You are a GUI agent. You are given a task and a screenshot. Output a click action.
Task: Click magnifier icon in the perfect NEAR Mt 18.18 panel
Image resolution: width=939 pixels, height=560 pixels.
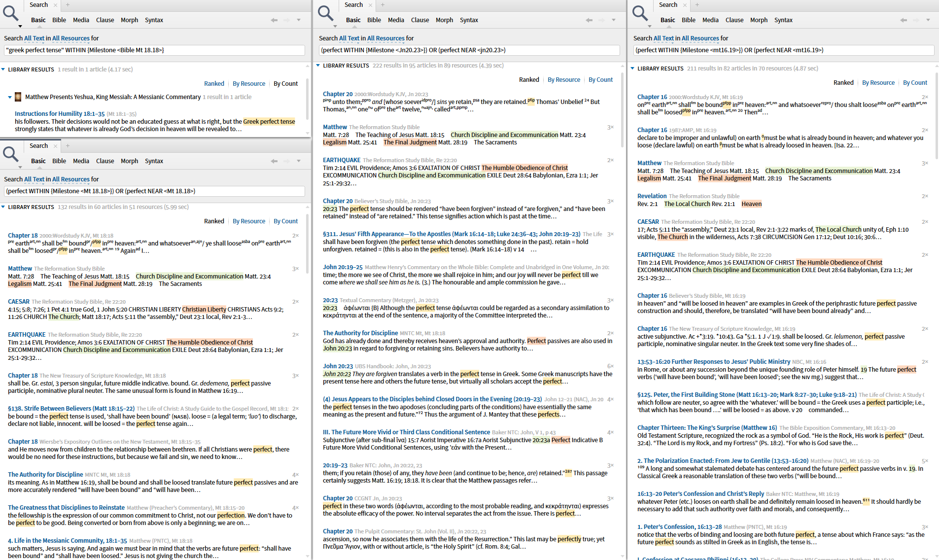pos(11,154)
